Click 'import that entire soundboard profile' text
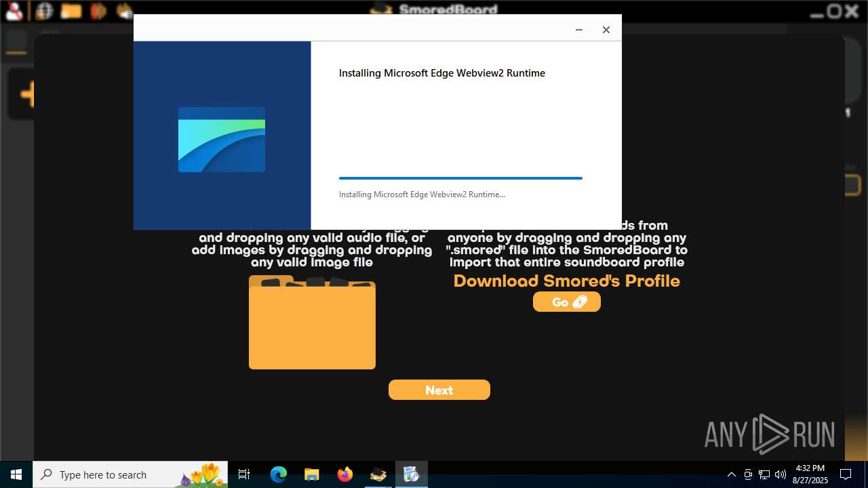868x488 pixels. pos(567,262)
